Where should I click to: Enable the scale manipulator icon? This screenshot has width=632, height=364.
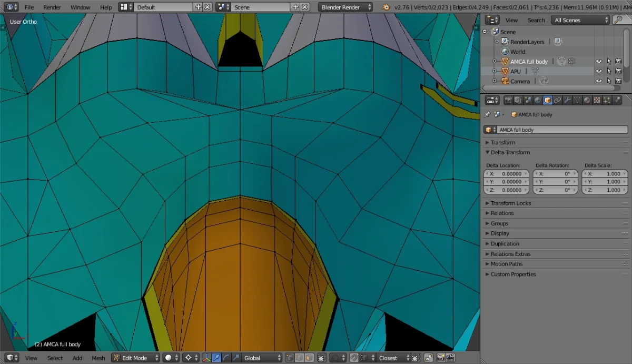pyautogui.click(x=236, y=358)
